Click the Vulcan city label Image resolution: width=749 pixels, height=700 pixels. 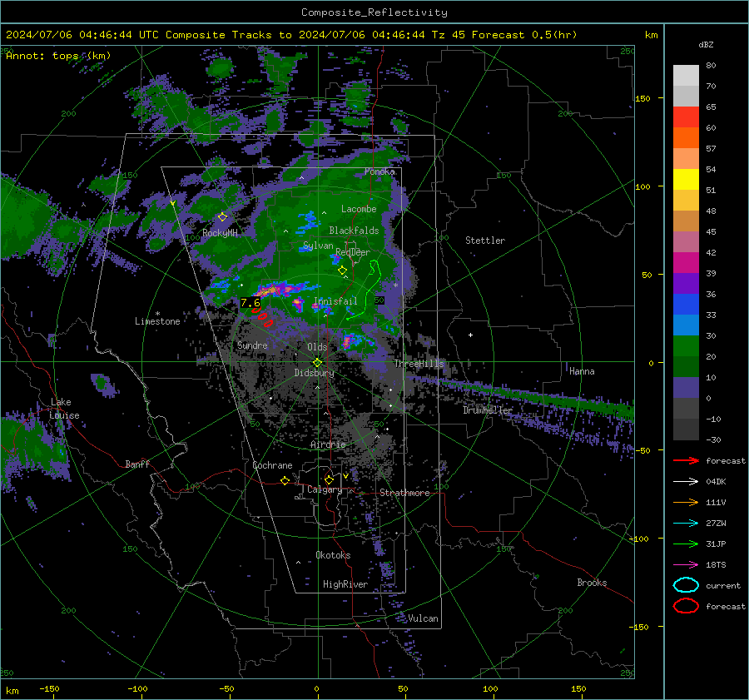[x=423, y=618]
